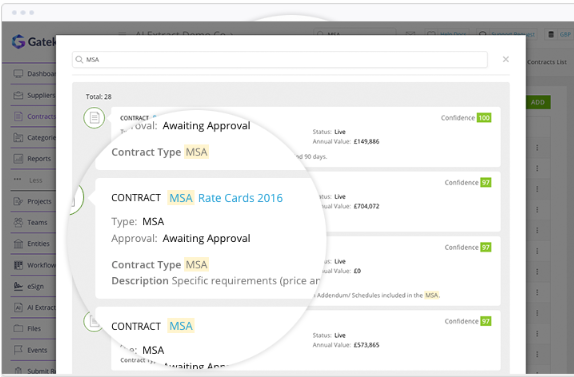The width and height of the screenshot is (574, 377).
Task: Select Annual Value £573,865 text
Action: [346, 345]
